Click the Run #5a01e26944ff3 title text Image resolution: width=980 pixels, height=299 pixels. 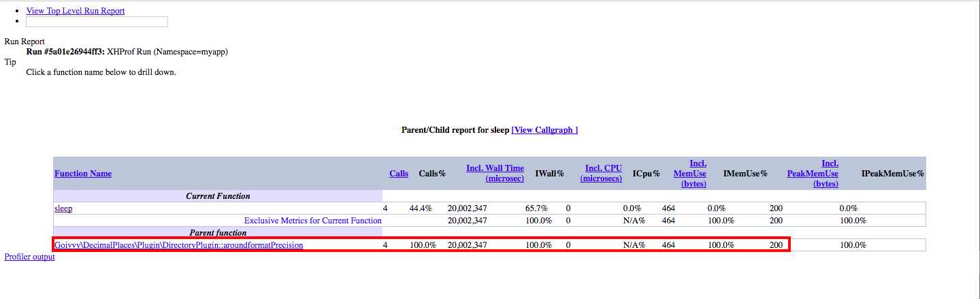[65, 52]
